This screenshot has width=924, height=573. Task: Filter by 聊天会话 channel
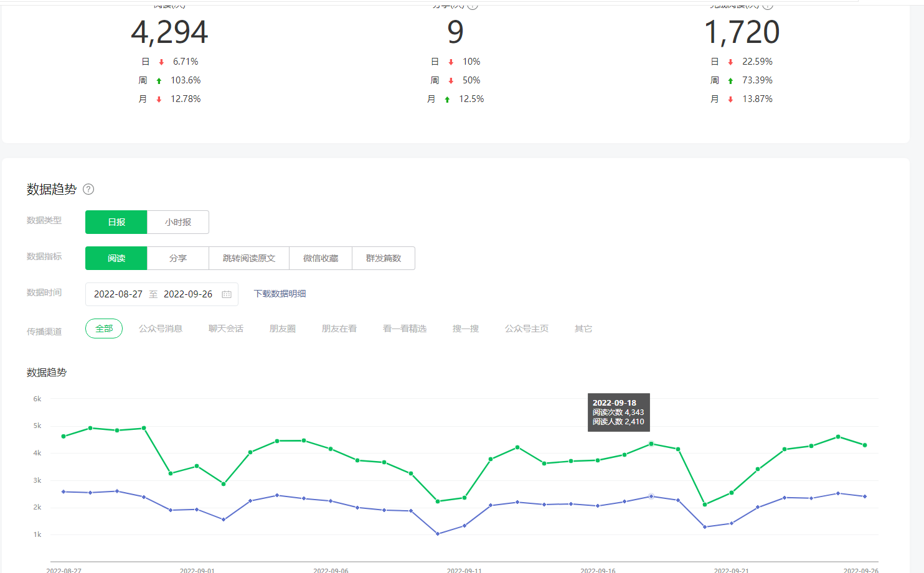tap(226, 328)
